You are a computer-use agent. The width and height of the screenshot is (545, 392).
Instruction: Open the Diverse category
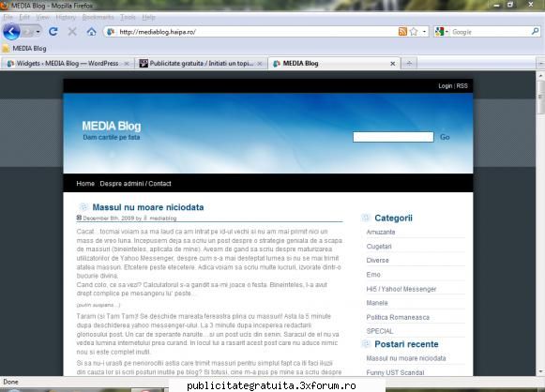tap(377, 260)
